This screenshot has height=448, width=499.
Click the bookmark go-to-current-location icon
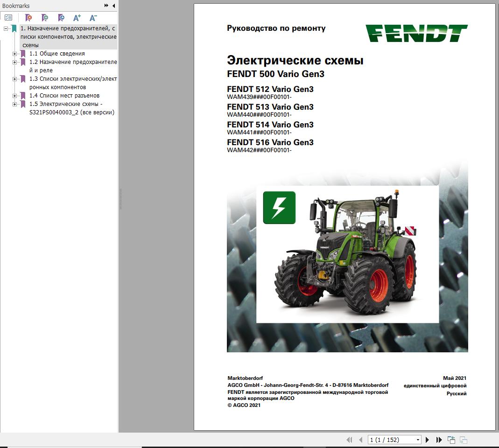click(61, 18)
